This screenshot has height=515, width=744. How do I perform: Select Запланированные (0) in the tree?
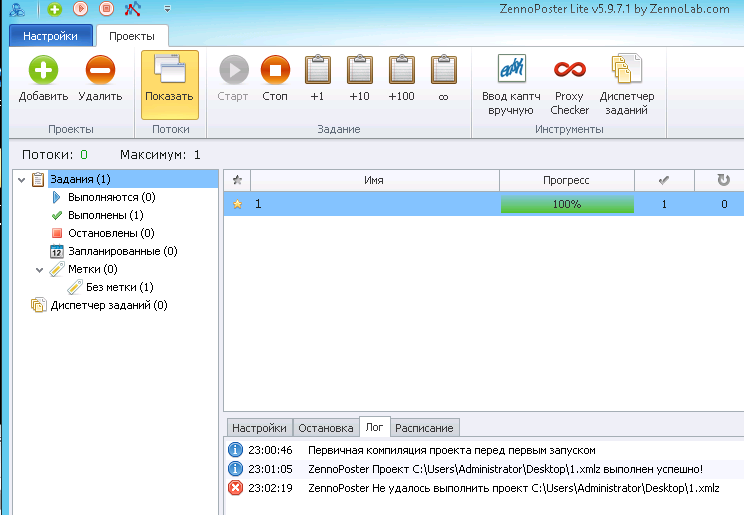122,252
